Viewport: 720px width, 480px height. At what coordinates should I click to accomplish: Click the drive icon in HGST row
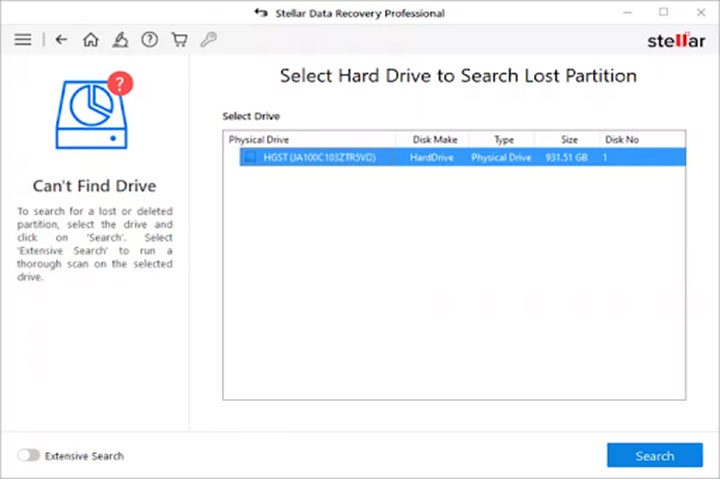[250, 158]
